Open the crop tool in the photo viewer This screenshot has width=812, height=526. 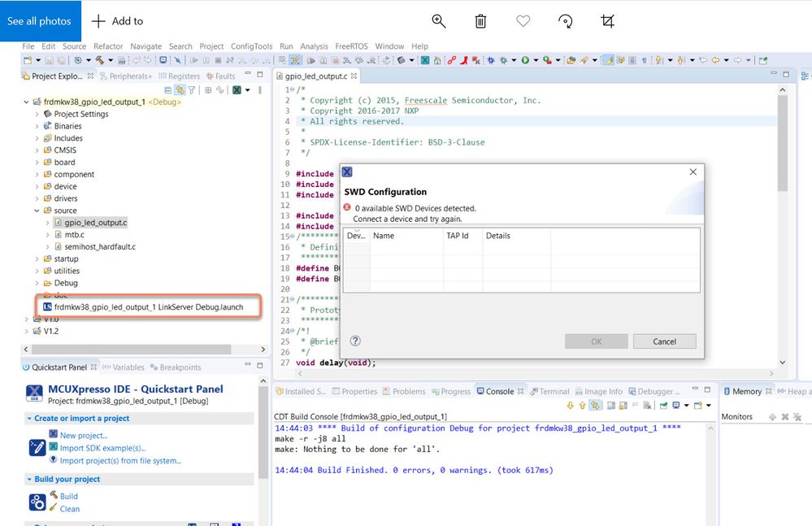pyautogui.click(x=607, y=20)
